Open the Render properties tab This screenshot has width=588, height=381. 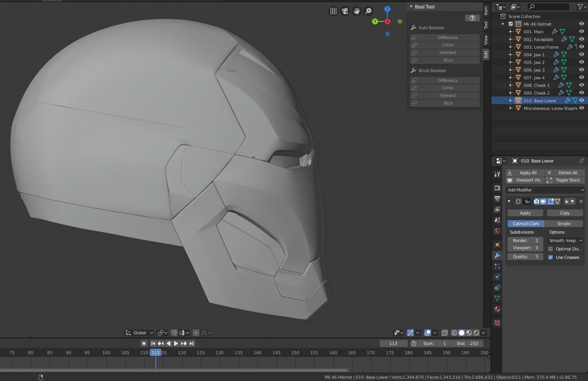tap(497, 188)
